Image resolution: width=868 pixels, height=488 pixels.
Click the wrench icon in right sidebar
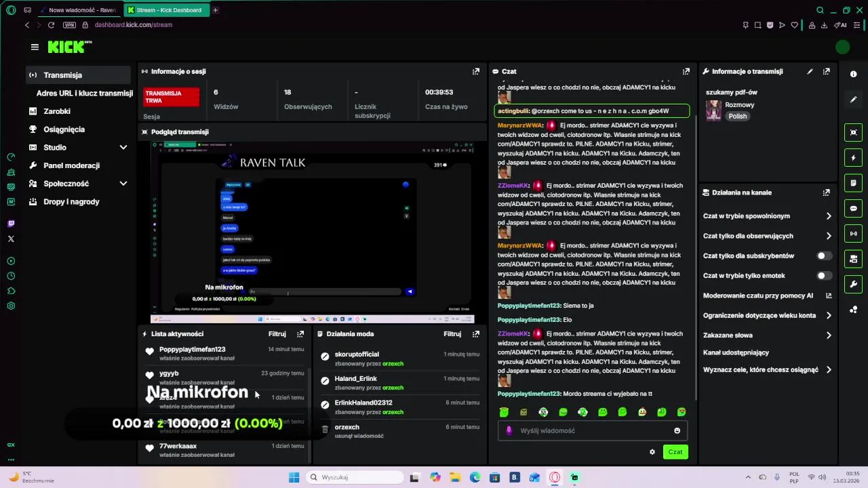point(853,284)
